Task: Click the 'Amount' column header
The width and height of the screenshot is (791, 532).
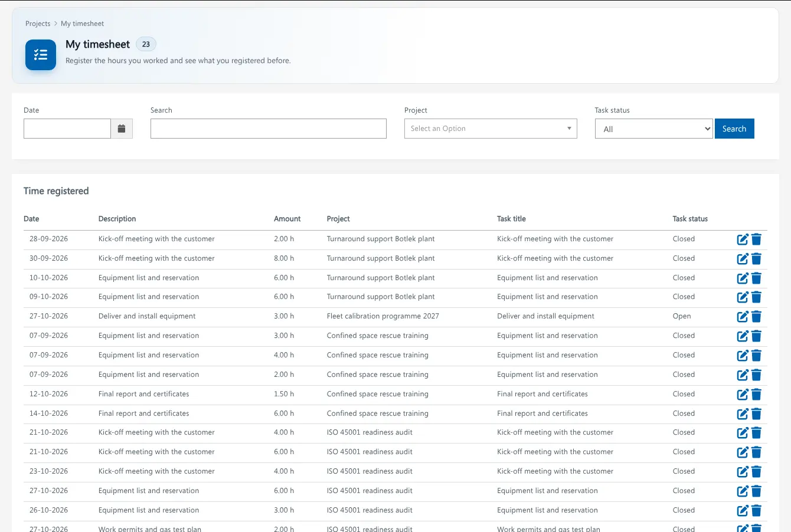Action: pyautogui.click(x=287, y=219)
